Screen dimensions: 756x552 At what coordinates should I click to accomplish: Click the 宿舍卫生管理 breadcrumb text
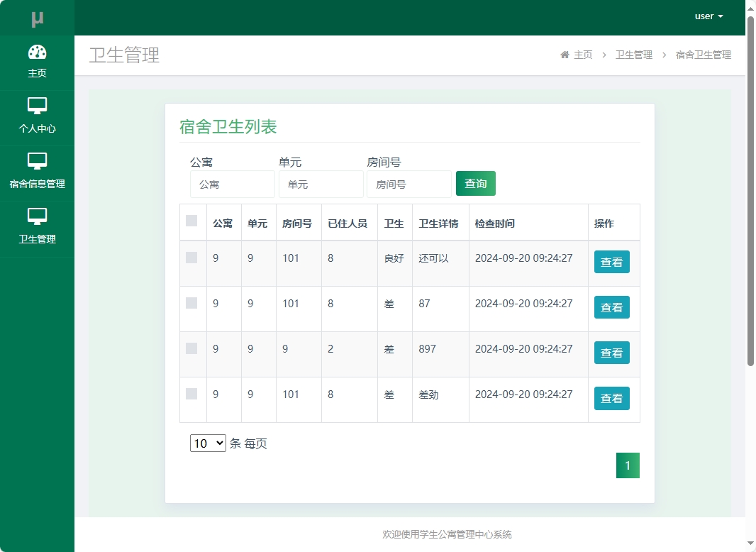coord(702,54)
